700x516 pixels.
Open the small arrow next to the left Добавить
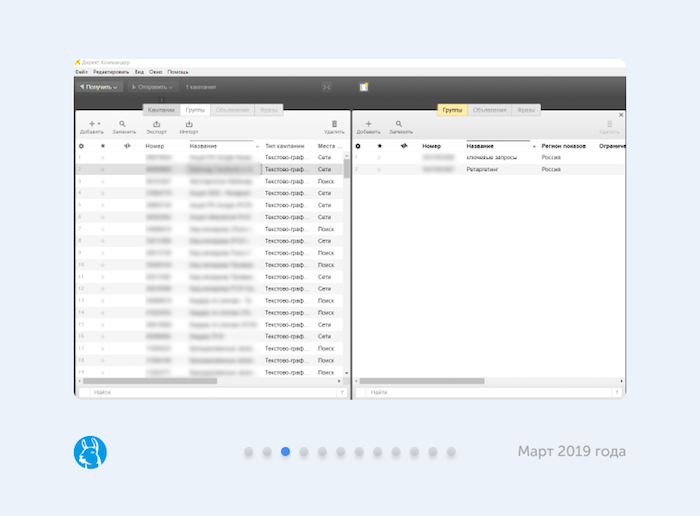tap(99, 124)
